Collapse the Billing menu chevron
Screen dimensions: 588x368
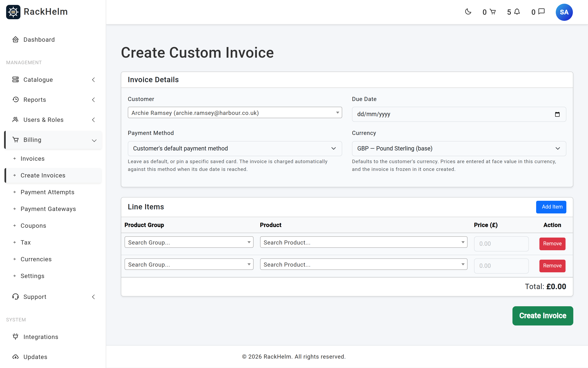(x=94, y=140)
